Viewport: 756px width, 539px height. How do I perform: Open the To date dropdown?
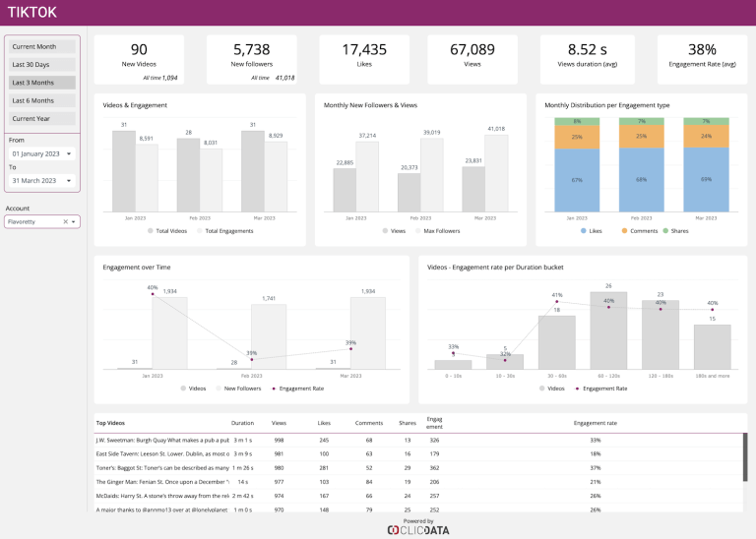[x=42, y=181]
